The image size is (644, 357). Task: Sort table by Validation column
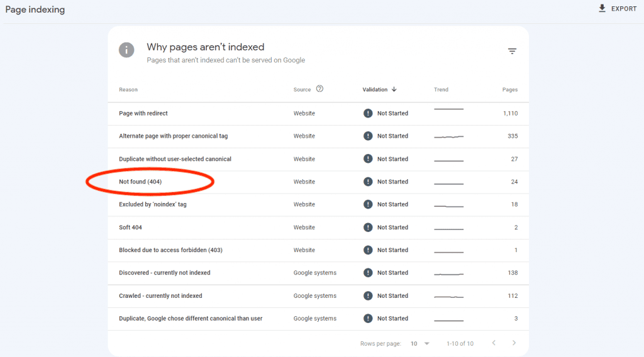pyautogui.click(x=375, y=90)
